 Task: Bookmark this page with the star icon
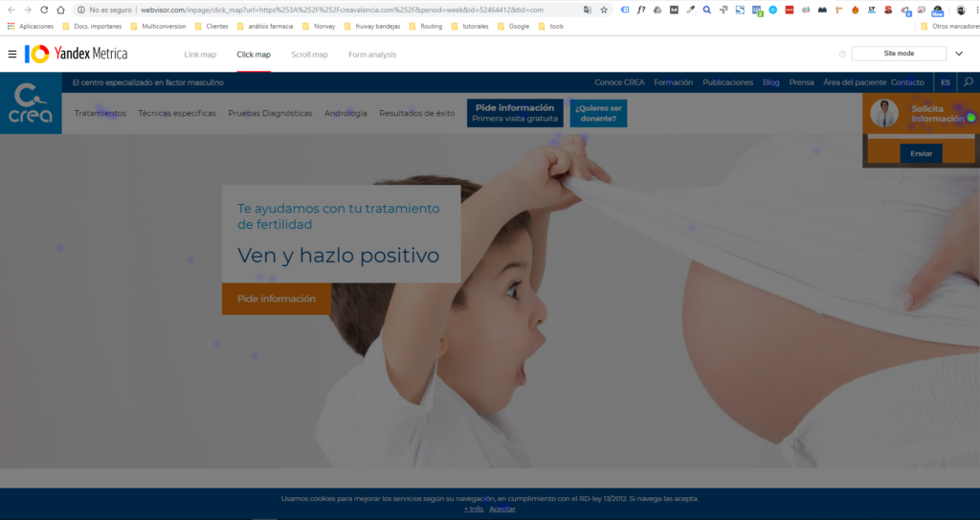point(604,10)
